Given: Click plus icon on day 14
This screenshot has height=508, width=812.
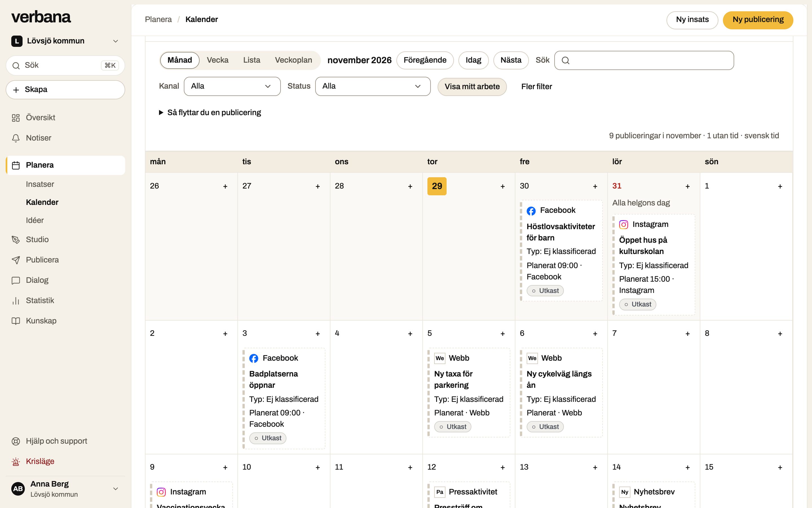Looking at the screenshot, I should 687,467.
